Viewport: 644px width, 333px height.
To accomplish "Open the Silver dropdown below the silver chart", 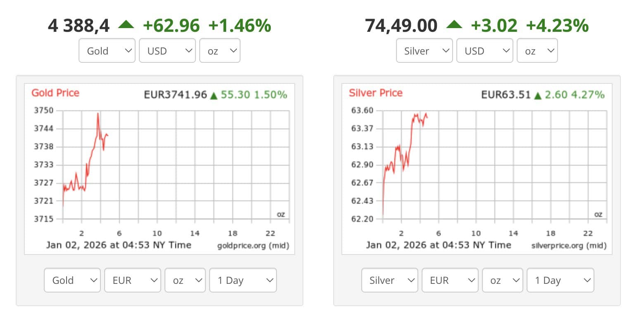I will pyautogui.click(x=389, y=280).
